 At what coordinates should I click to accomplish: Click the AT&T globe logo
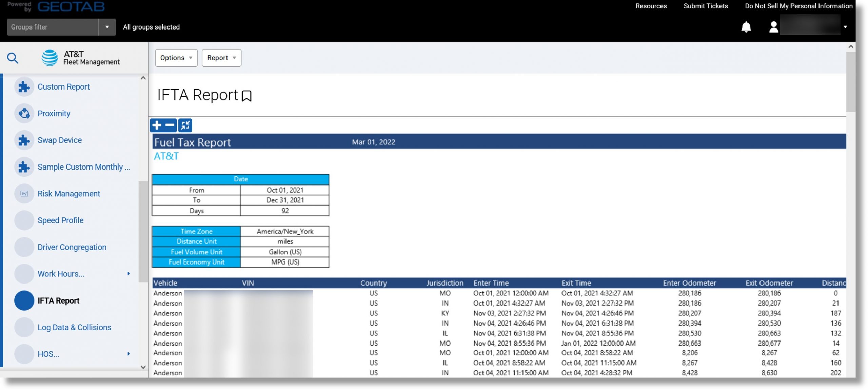click(x=50, y=58)
